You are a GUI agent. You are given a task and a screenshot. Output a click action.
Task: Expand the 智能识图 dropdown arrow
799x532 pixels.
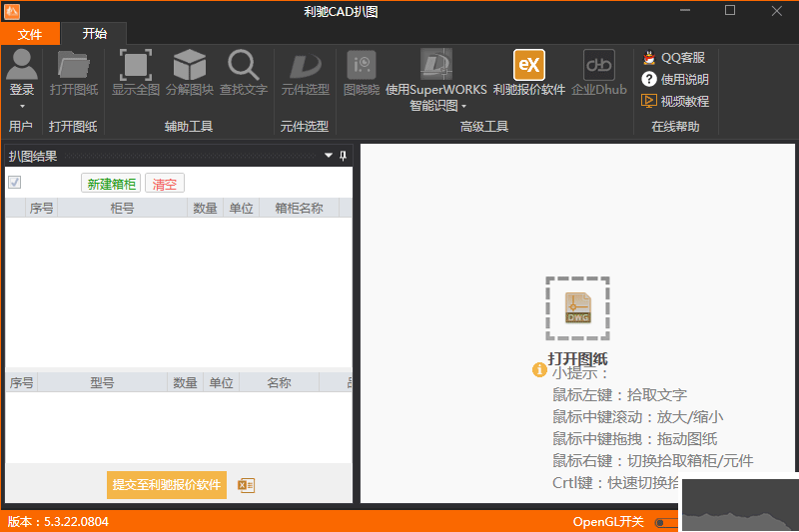[x=463, y=107]
